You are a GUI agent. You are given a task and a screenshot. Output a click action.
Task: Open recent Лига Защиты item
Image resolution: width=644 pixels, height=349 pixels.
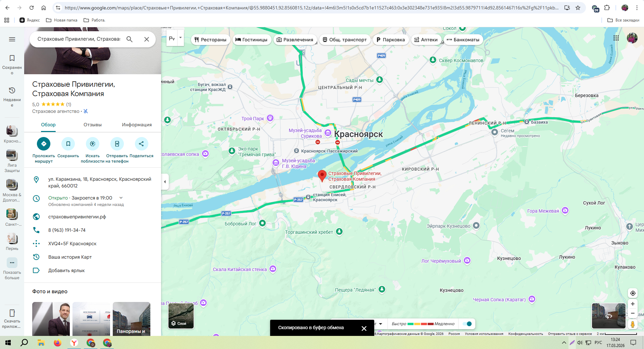click(12, 161)
